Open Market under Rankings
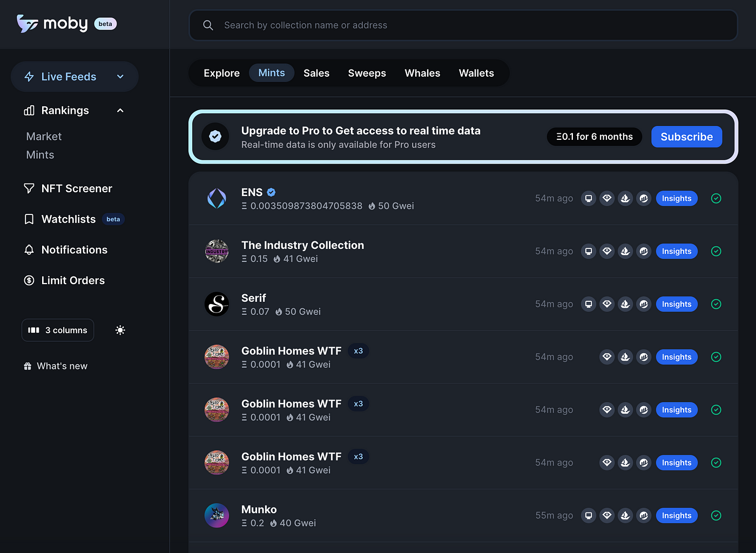The height and width of the screenshot is (553, 756). 44,137
